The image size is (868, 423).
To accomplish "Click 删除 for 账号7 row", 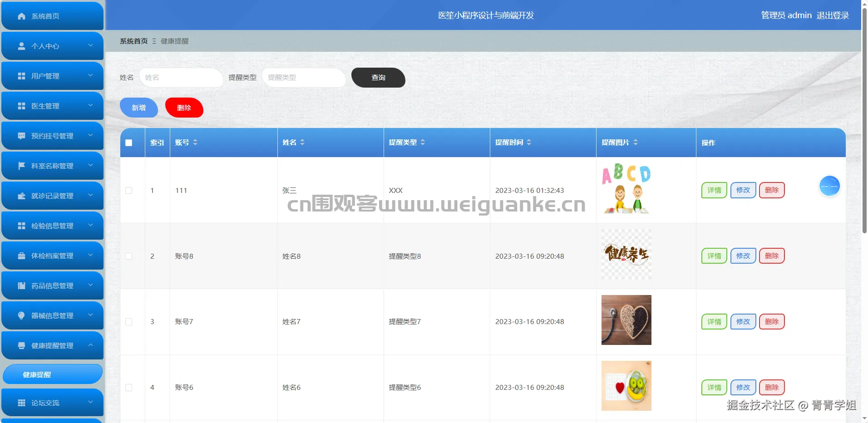I will point(772,322).
